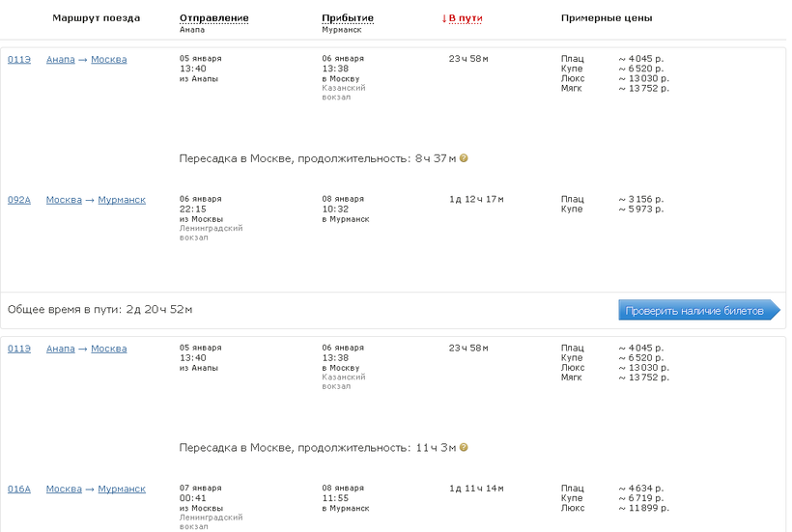The image size is (792, 532).
Task: Click "Мурманск" in the train 016А route
Action: 122,490
